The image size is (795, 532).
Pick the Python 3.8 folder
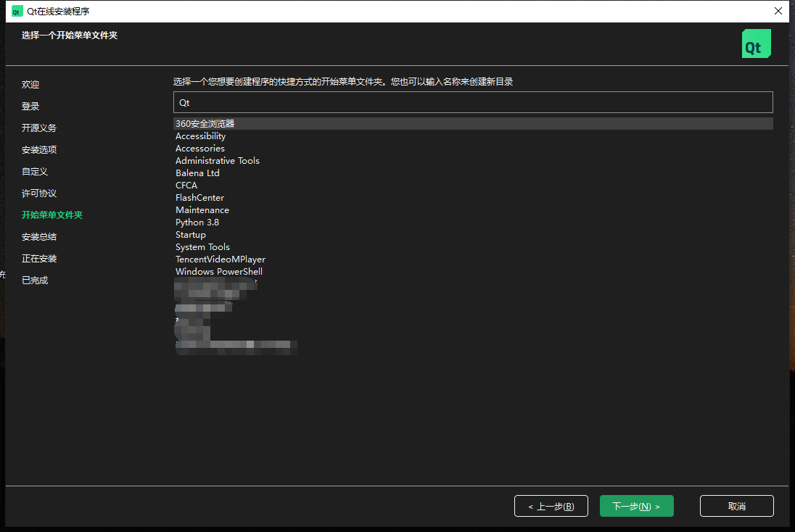point(197,223)
